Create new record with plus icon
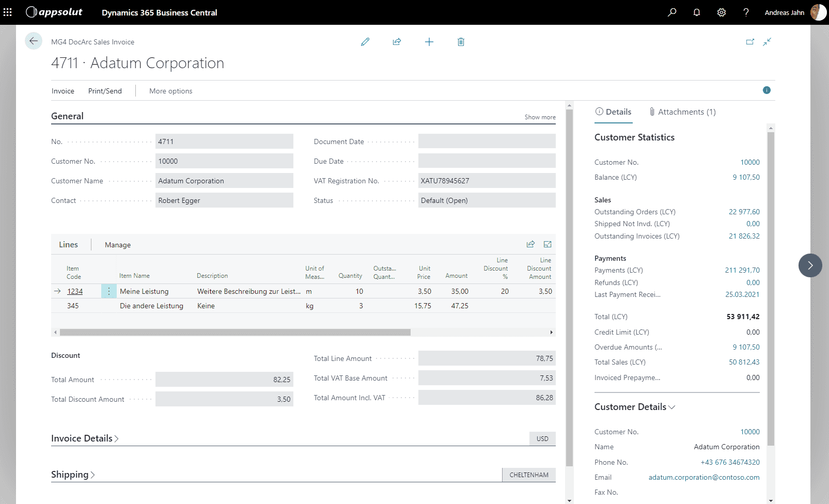Viewport: 829px width, 504px height. point(429,42)
